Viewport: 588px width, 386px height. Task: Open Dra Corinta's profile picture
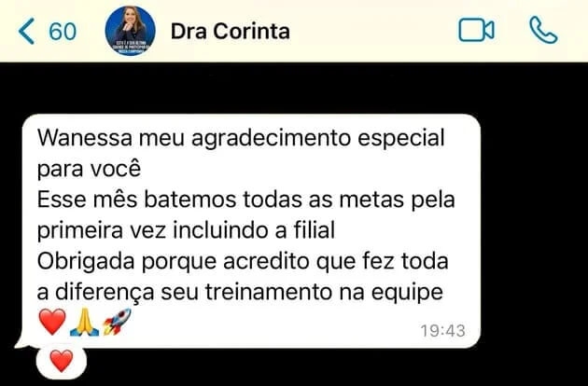click(130, 31)
